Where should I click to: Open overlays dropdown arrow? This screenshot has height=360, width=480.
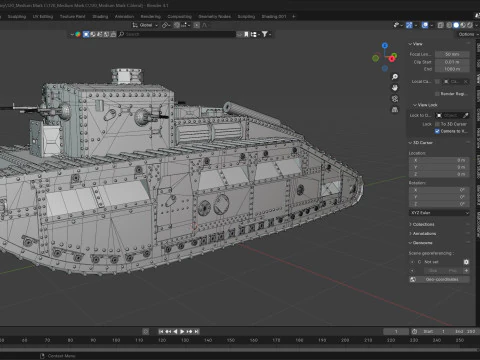(431, 25)
